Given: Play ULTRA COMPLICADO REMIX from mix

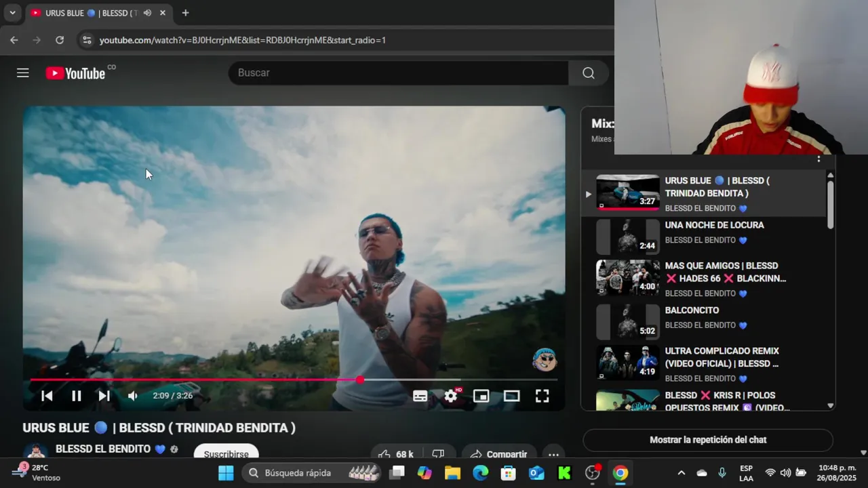Looking at the screenshot, I should [x=704, y=364].
